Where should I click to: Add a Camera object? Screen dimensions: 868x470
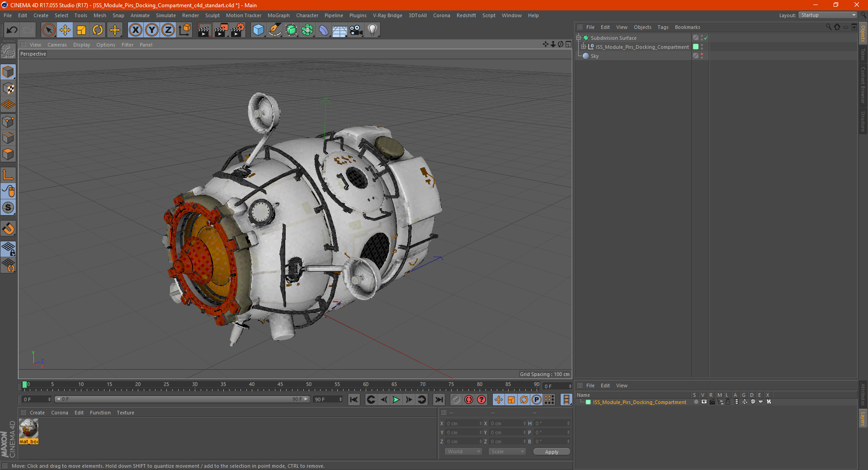(x=356, y=30)
